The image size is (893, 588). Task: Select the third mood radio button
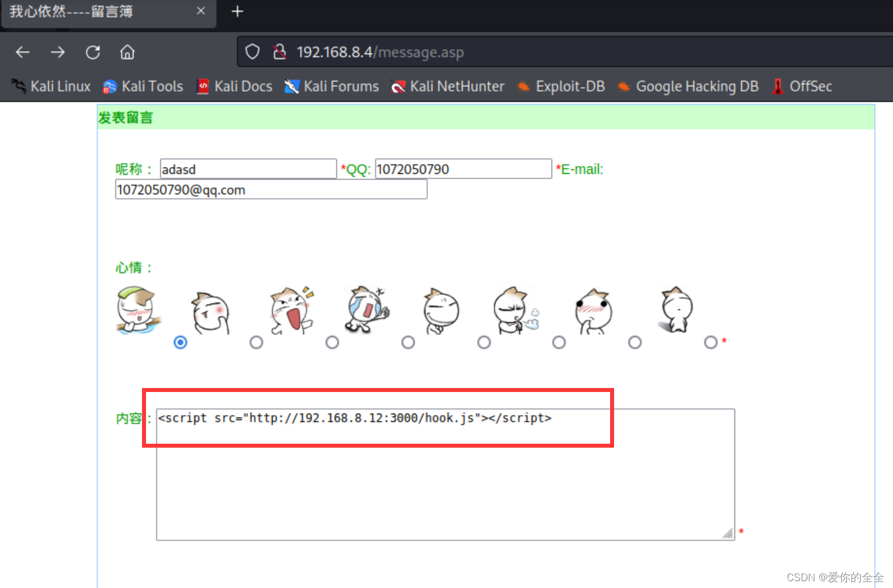(332, 342)
